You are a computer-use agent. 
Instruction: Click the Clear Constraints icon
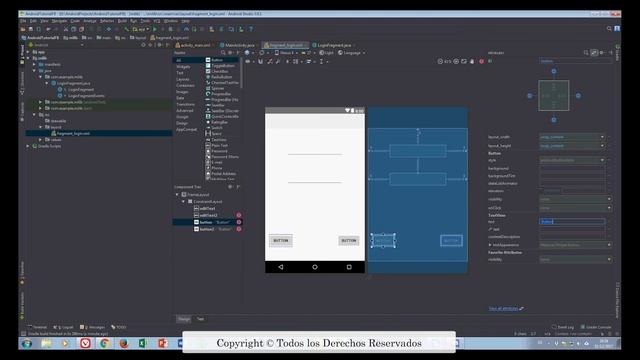pyautogui.click(x=270, y=62)
